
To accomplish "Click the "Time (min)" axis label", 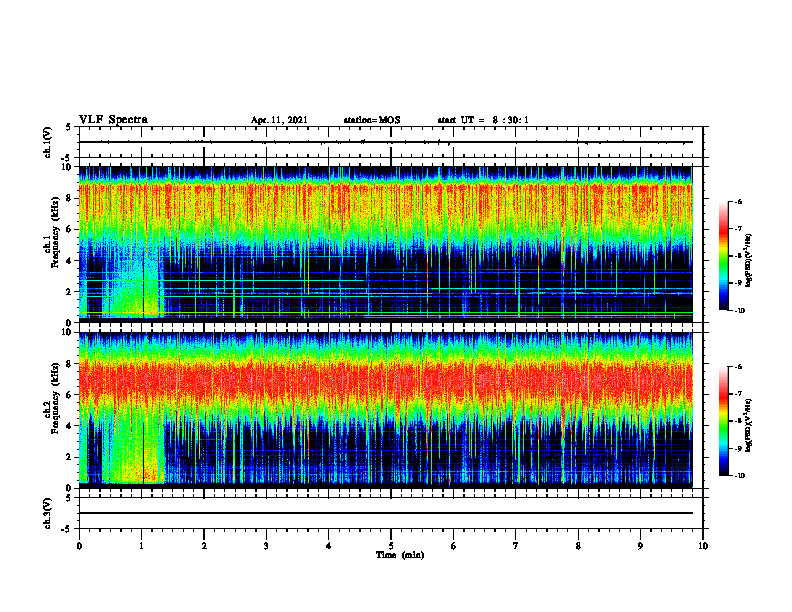I will [x=400, y=555].
